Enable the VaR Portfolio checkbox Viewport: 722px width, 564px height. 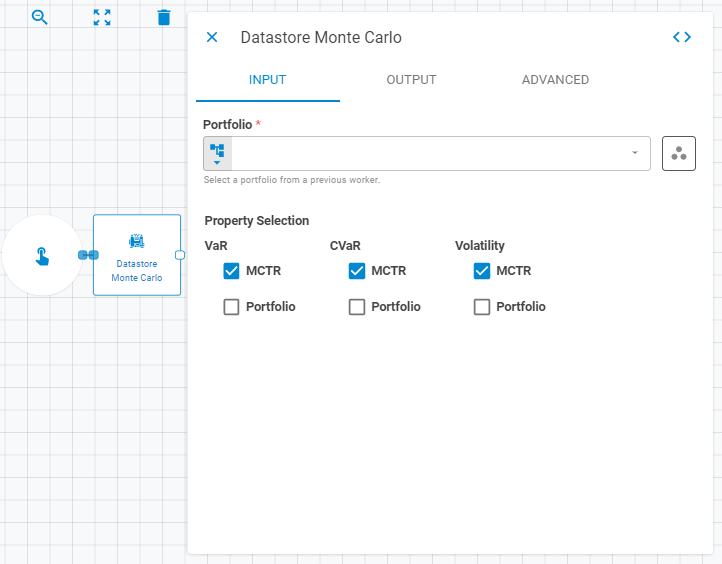coord(231,307)
